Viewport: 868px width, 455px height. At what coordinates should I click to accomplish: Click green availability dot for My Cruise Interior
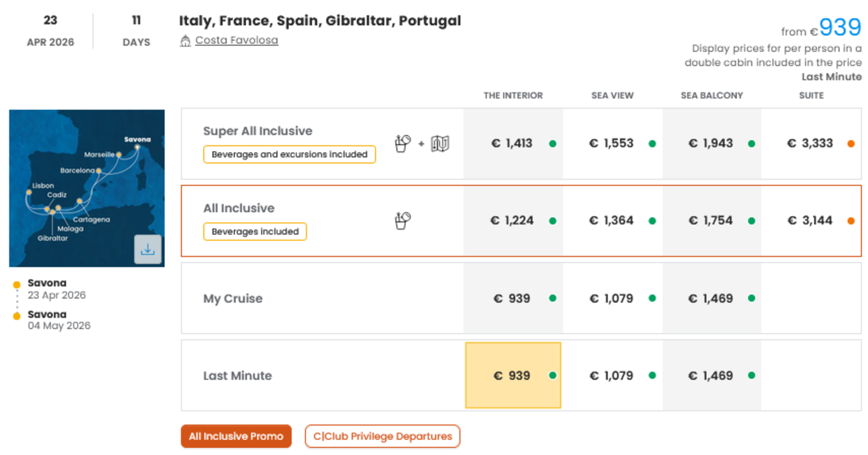(x=552, y=298)
